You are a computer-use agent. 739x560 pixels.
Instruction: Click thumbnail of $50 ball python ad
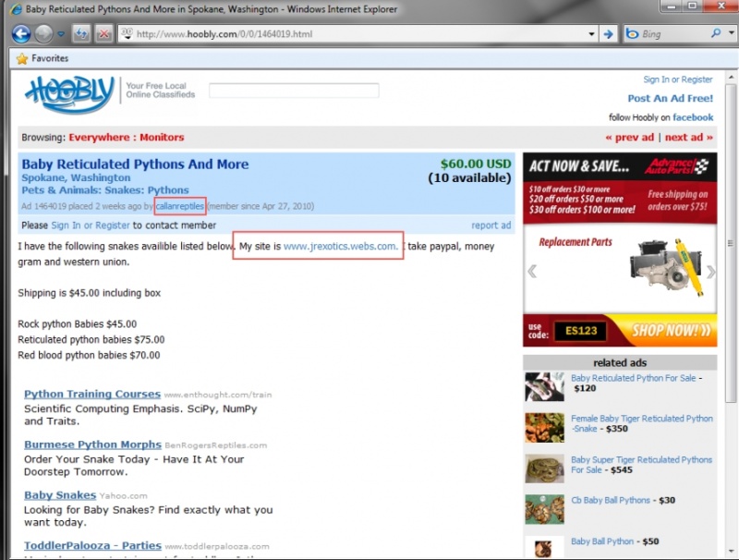tap(544, 547)
